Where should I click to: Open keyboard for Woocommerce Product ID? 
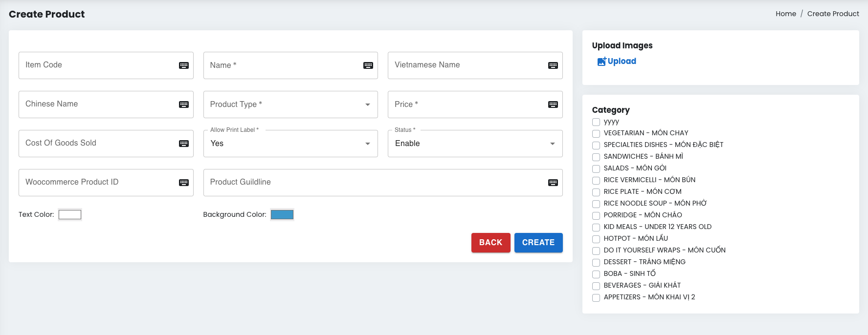click(x=184, y=183)
